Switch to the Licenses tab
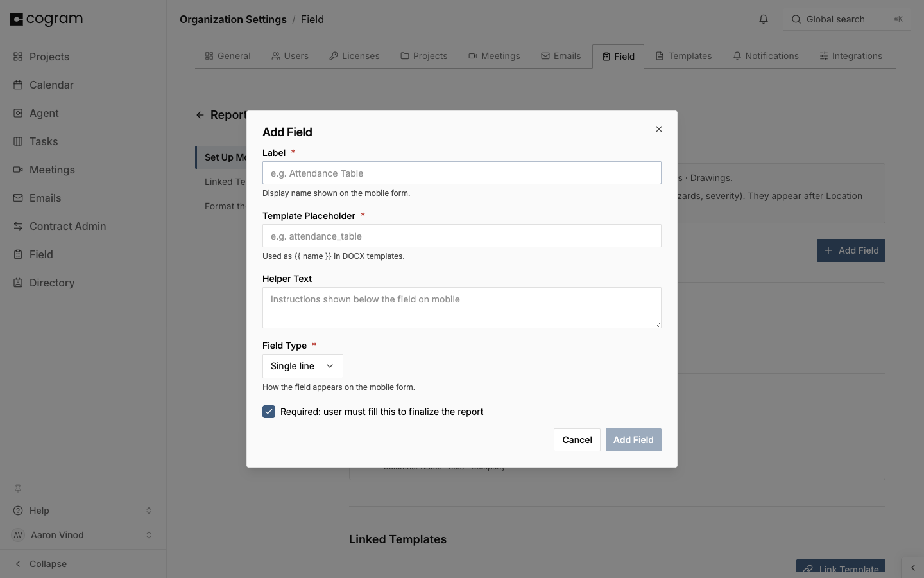924x578 pixels. 354,56
